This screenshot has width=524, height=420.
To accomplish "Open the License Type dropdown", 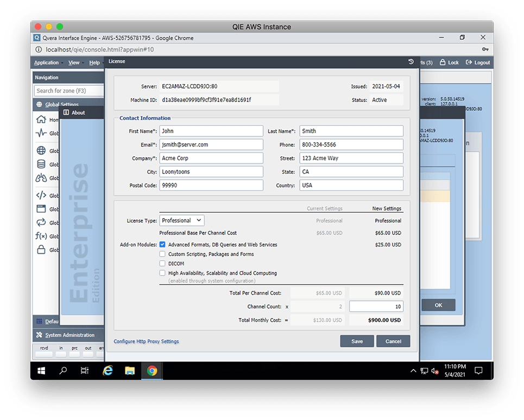I will click(x=182, y=220).
